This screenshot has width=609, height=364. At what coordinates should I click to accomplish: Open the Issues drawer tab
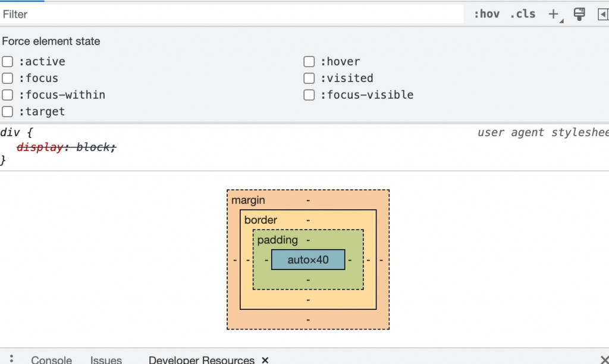[106, 360]
